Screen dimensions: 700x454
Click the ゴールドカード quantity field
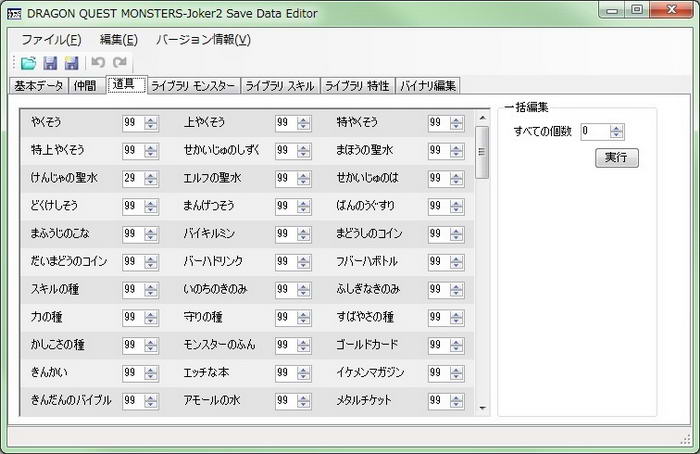click(436, 345)
